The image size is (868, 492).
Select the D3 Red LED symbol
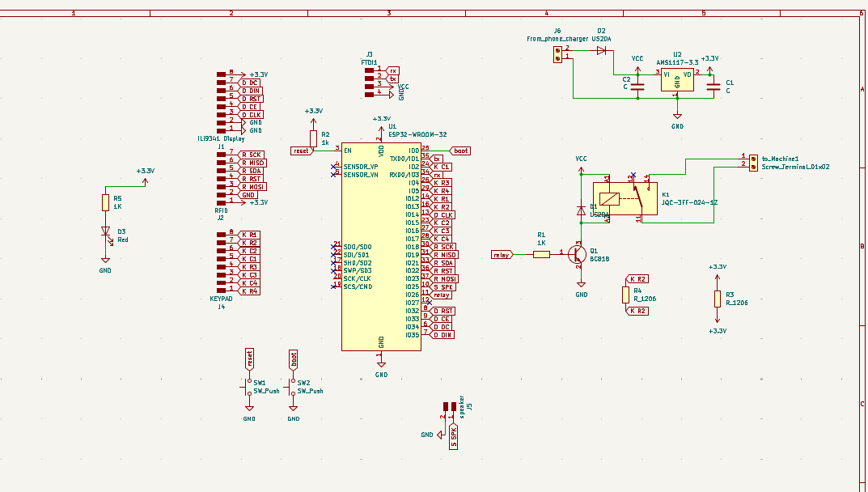click(x=106, y=233)
